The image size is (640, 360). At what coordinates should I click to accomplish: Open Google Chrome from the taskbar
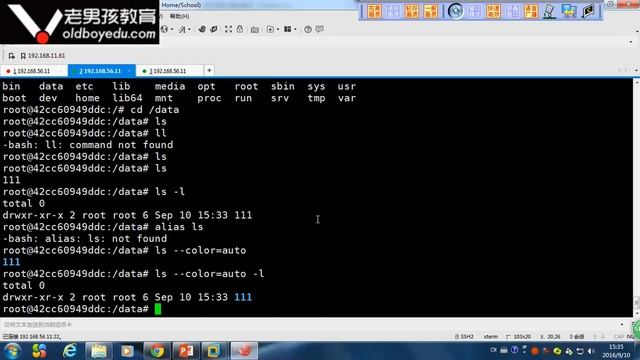pos(157,351)
